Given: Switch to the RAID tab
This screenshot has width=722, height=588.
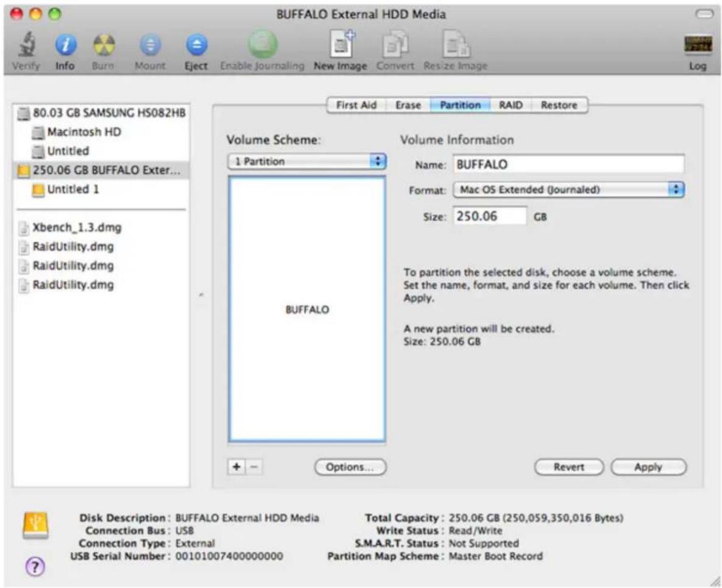Looking at the screenshot, I should pyautogui.click(x=511, y=105).
